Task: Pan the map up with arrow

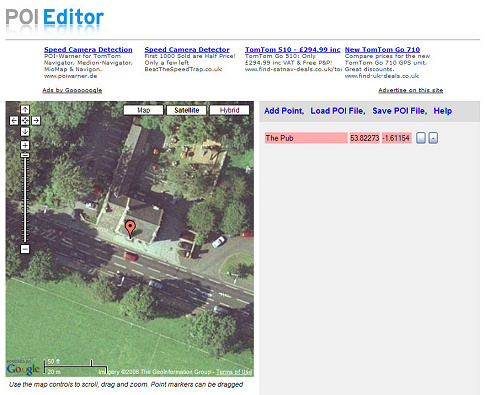Action: point(25,109)
